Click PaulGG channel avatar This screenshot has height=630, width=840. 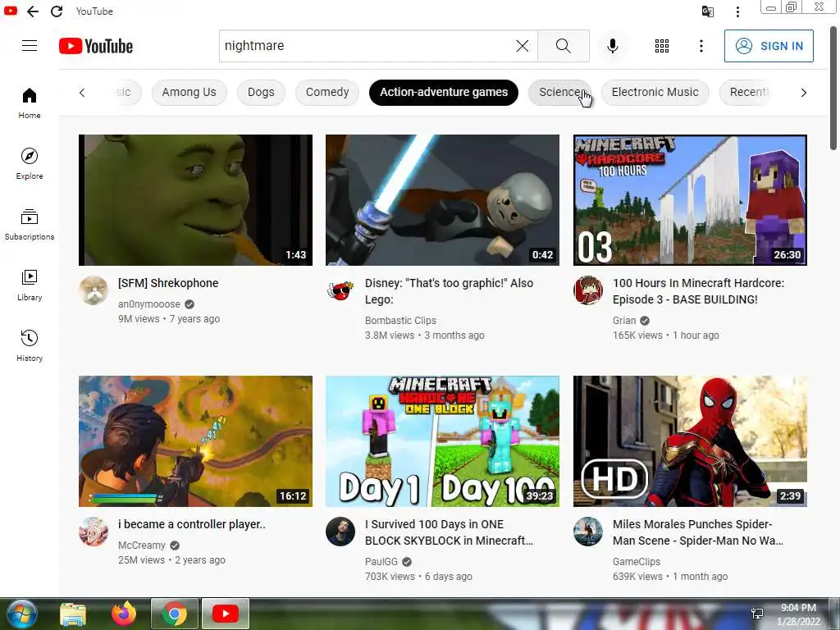coord(340,532)
